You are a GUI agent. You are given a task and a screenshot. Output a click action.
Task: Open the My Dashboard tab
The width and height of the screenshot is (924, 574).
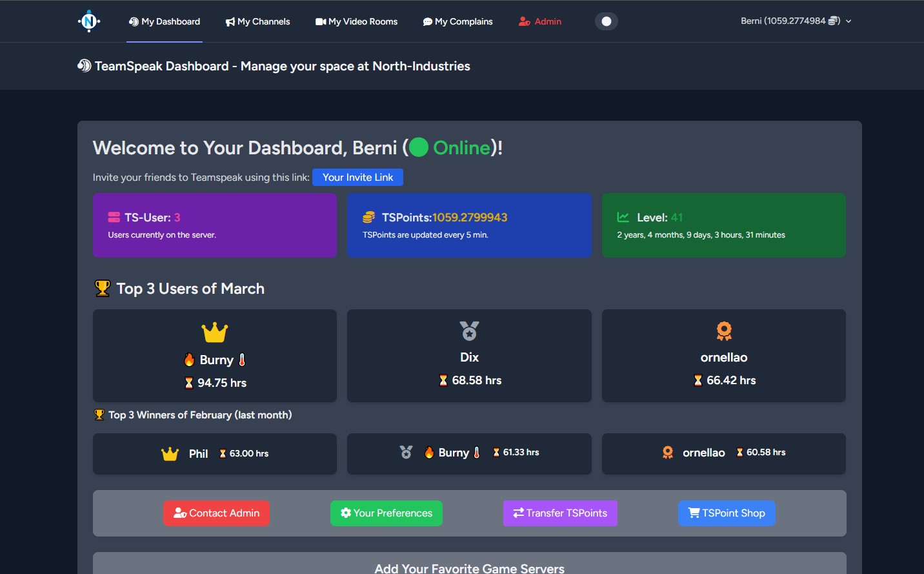(165, 21)
